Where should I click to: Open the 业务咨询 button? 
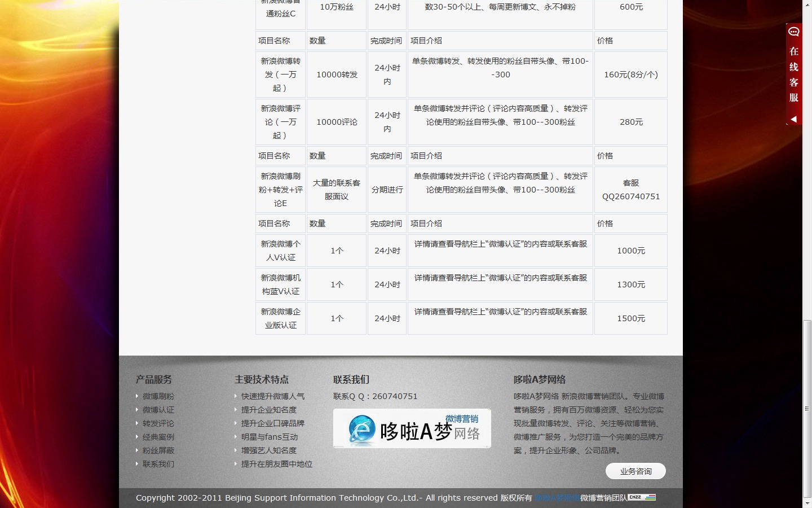[x=636, y=471]
